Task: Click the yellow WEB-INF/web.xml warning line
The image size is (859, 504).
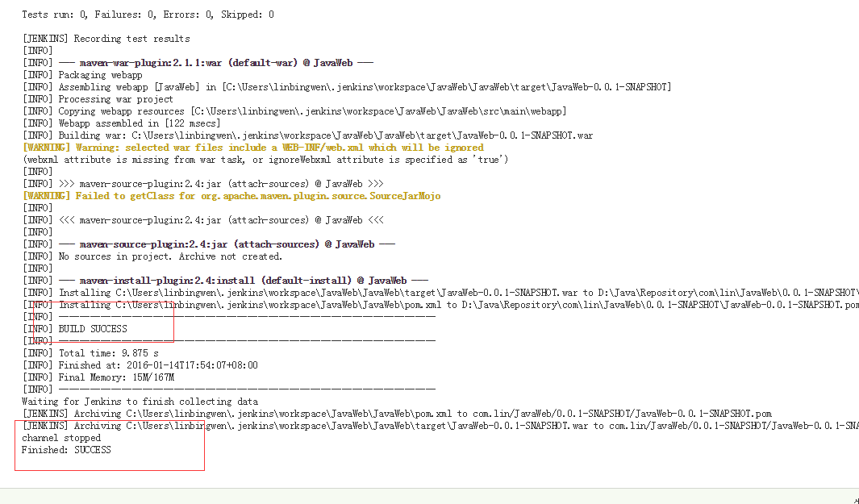Action: (x=253, y=148)
